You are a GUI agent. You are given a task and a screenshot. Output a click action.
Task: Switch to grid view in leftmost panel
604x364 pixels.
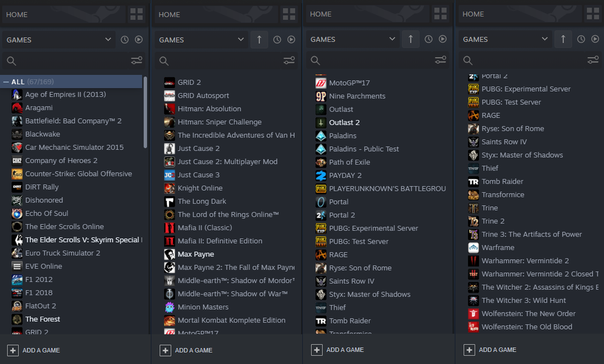(x=137, y=14)
